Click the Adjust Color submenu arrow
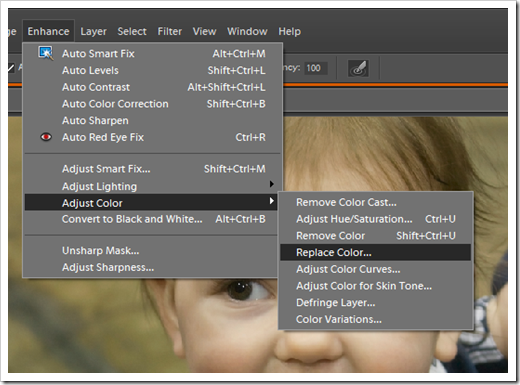 [x=272, y=201]
